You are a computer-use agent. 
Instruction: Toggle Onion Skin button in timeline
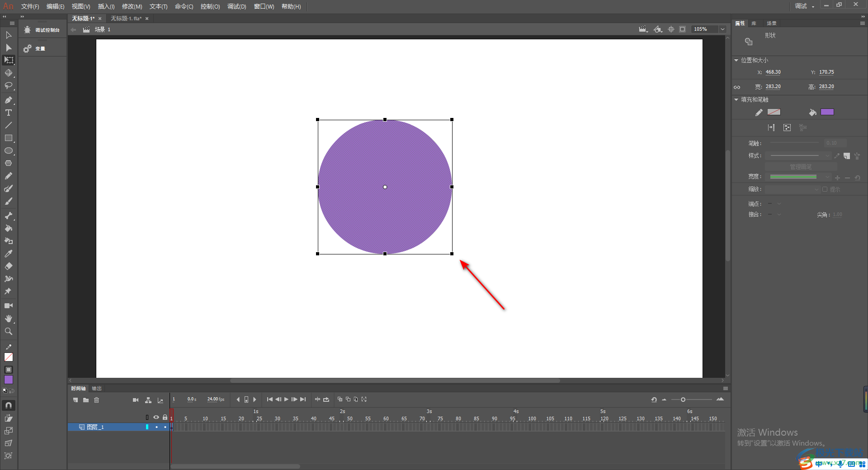[340, 399]
